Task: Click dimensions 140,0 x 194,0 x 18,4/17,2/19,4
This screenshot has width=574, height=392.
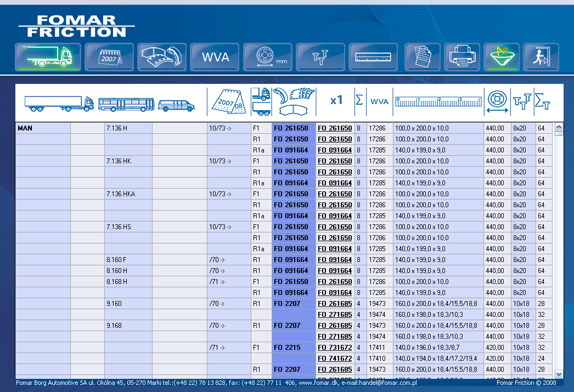Action: pos(438,359)
